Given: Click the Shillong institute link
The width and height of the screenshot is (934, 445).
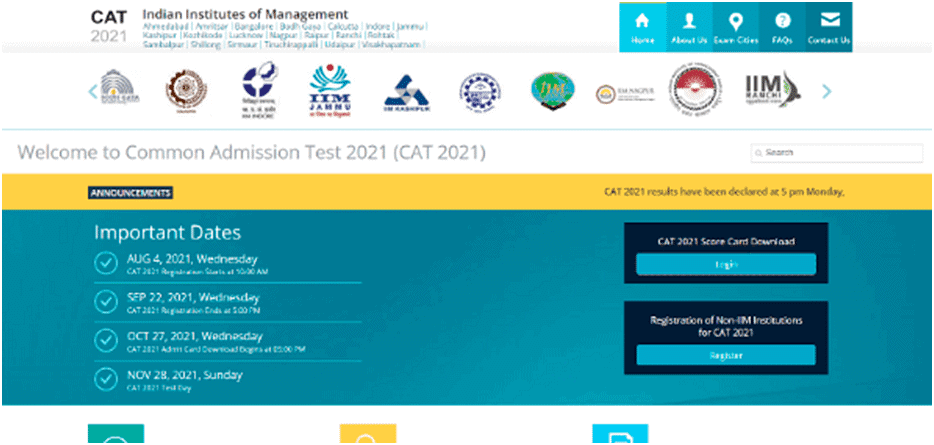Looking at the screenshot, I should click(206, 45).
